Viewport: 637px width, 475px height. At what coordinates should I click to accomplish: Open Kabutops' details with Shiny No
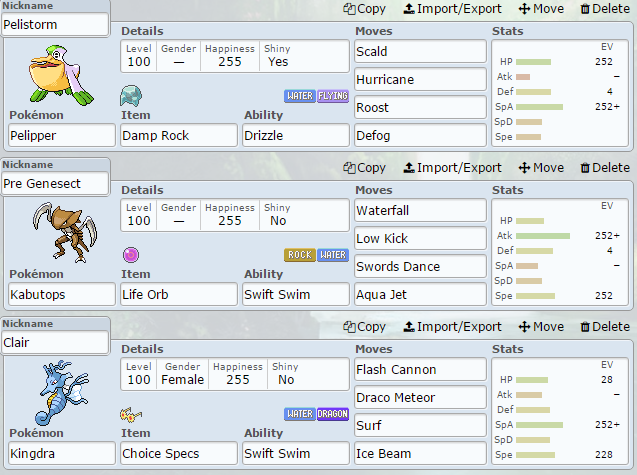point(235,215)
